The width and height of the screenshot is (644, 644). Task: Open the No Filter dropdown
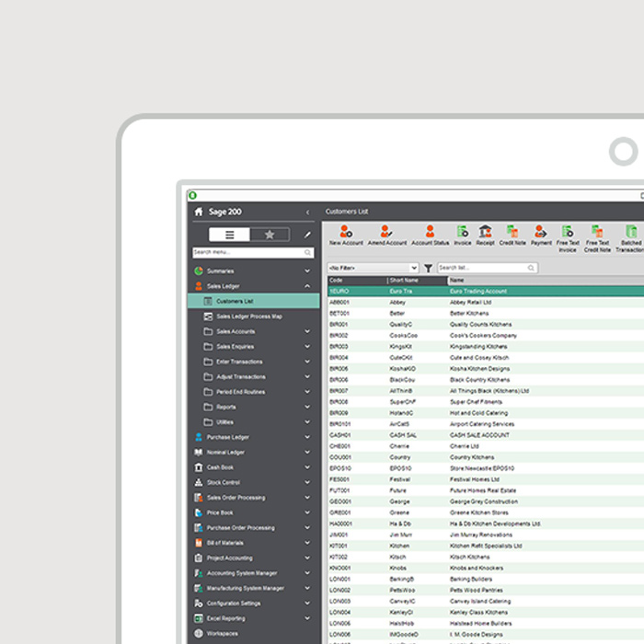tap(373, 268)
